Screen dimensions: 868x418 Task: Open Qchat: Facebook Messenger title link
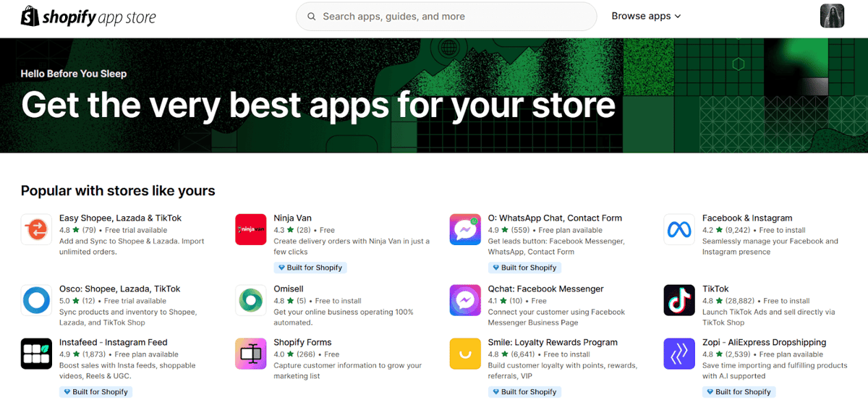pos(545,289)
